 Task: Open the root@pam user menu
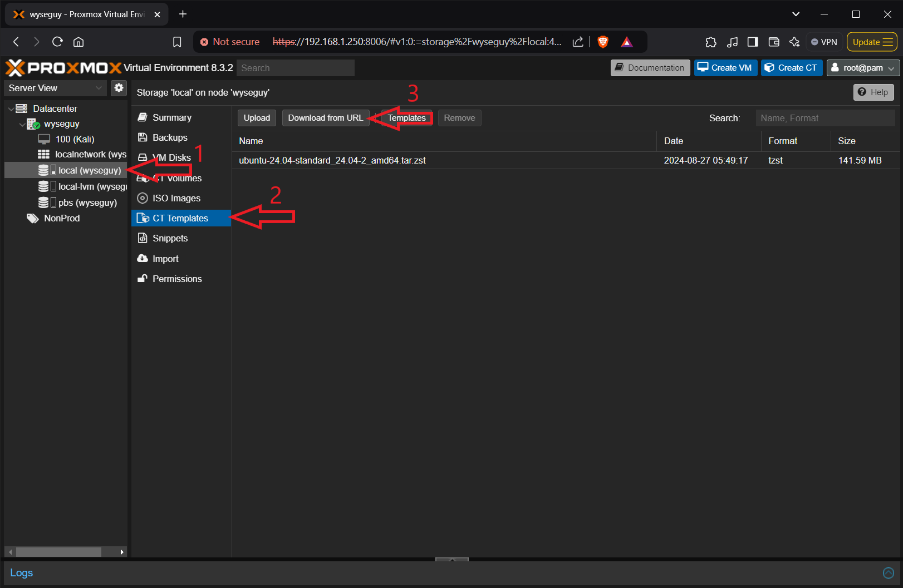pyautogui.click(x=863, y=68)
